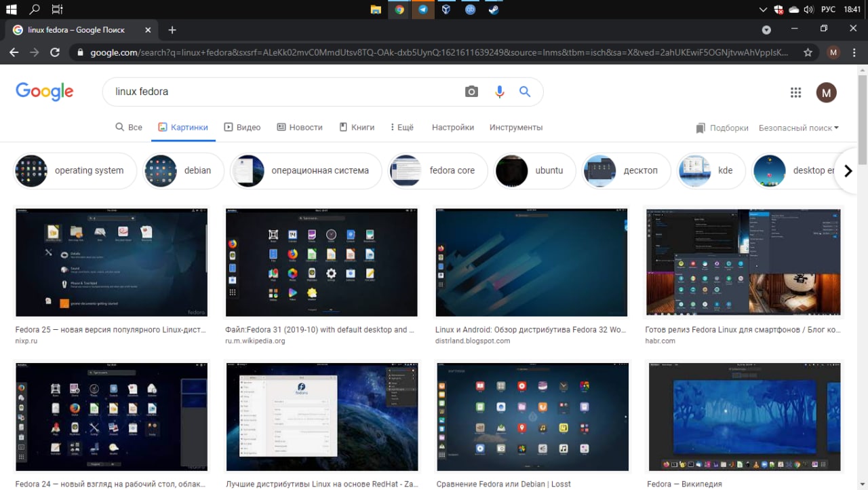
Task: Open the Chrome tab search dropdown
Action: 766,30
